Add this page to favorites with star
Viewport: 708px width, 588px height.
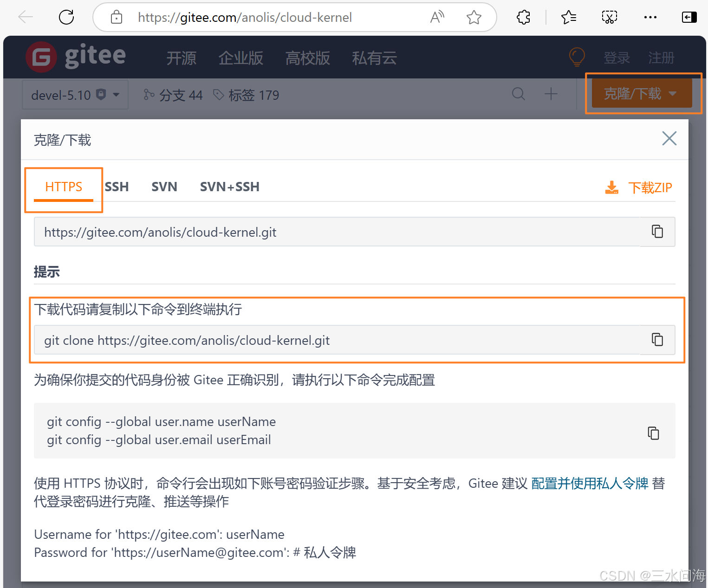tap(474, 17)
